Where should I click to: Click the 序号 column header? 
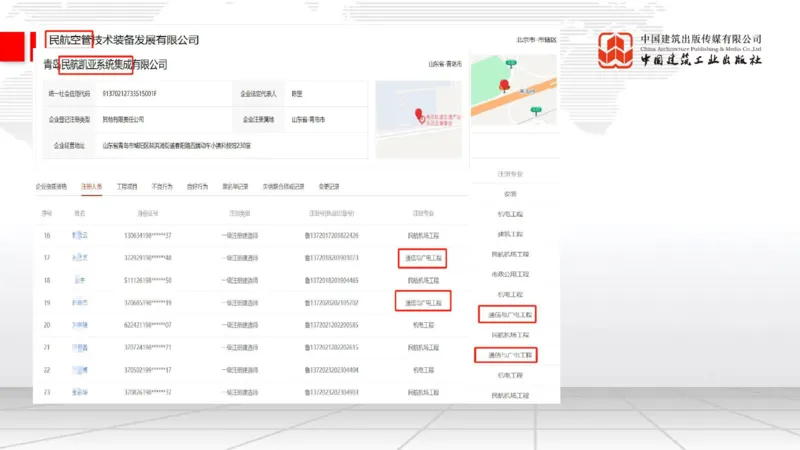tap(47, 213)
